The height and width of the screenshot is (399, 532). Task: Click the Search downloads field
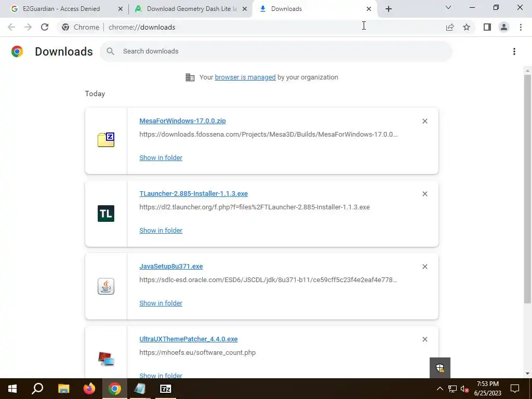[276, 51]
